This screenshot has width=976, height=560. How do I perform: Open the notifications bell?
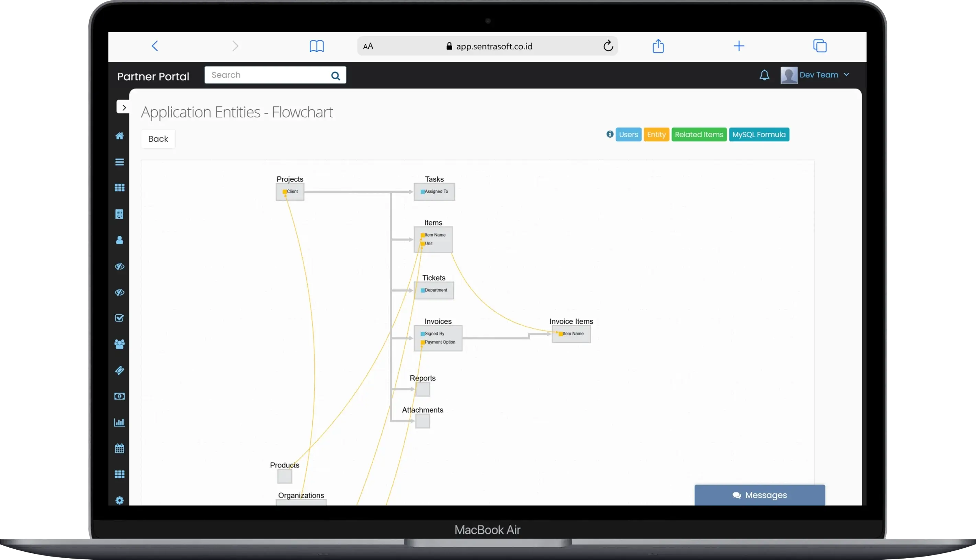pos(764,75)
